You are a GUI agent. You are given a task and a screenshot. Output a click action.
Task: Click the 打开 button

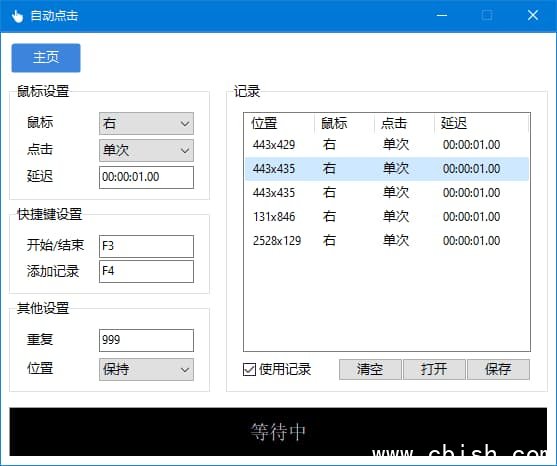pos(434,369)
